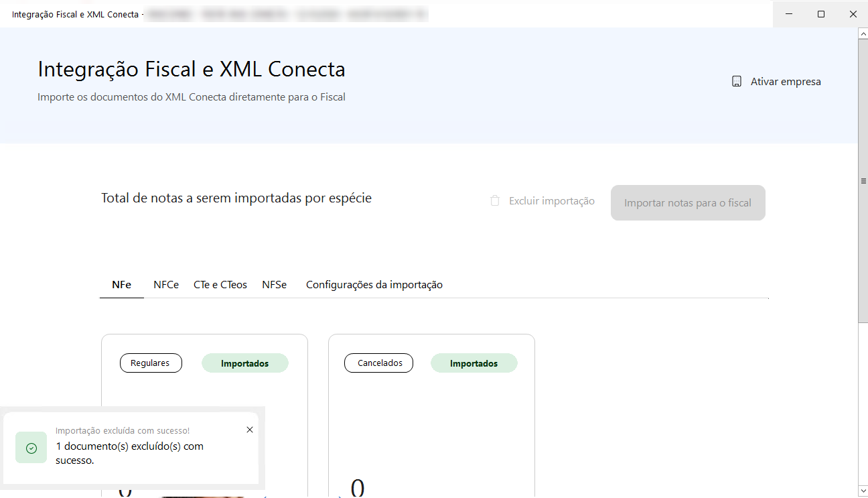Close the Integração Fiscal window
The image size is (868, 498).
(853, 14)
